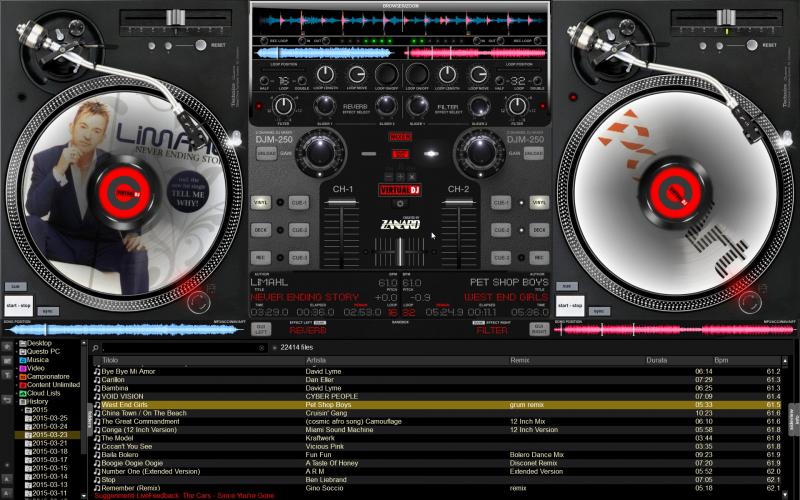Click the left deck GAIN knob
Image resolution: width=800 pixels, height=500 pixels.
[320, 152]
